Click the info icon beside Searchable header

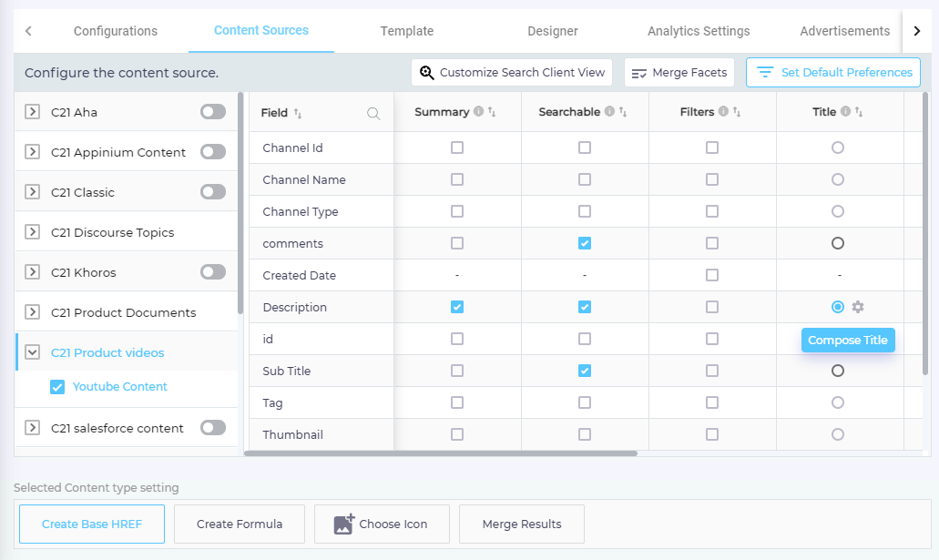(609, 112)
